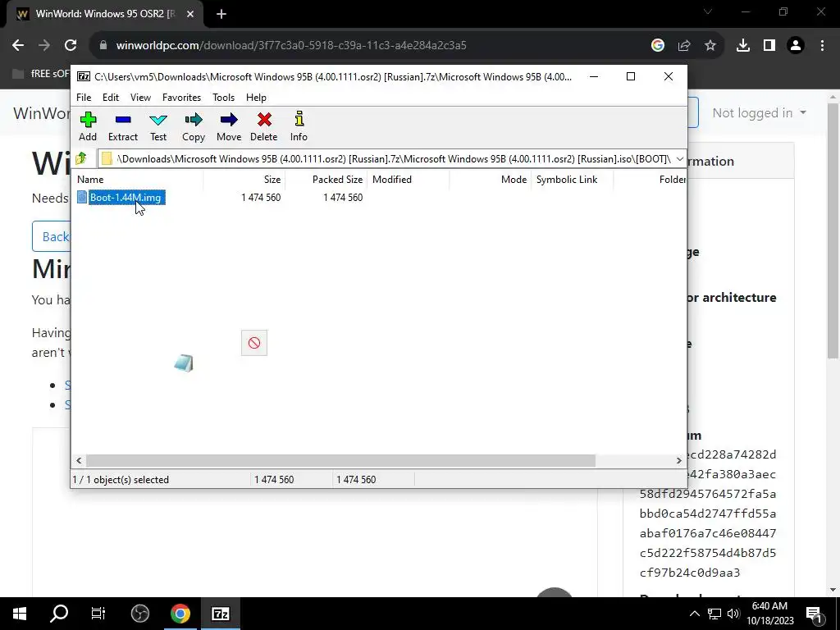
Task: Sort by the Name column header
Action: (138, 180)
